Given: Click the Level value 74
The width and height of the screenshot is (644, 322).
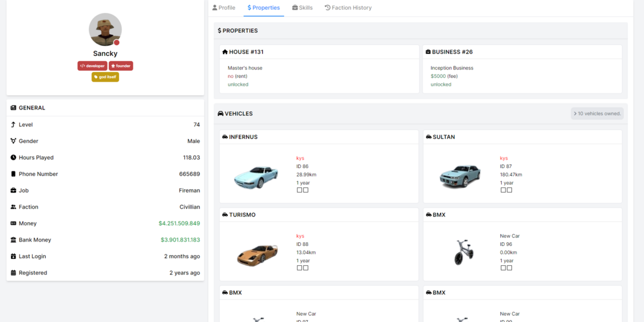Looking at the screenshot, I should (x=196, y=125).
